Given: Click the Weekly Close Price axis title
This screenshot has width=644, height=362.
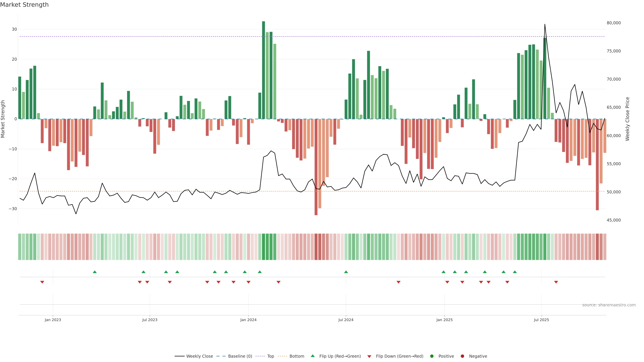Looking at the screenshot, I should [x=628, y=119].
